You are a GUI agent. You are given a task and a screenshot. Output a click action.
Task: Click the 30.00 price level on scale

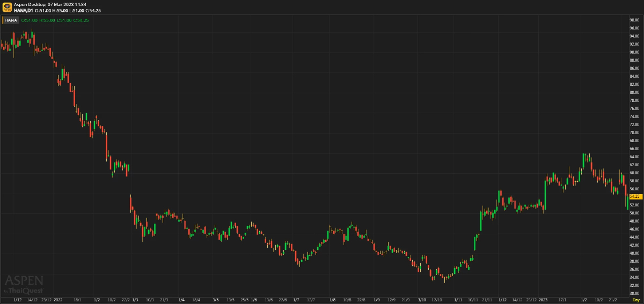[634, 293]
